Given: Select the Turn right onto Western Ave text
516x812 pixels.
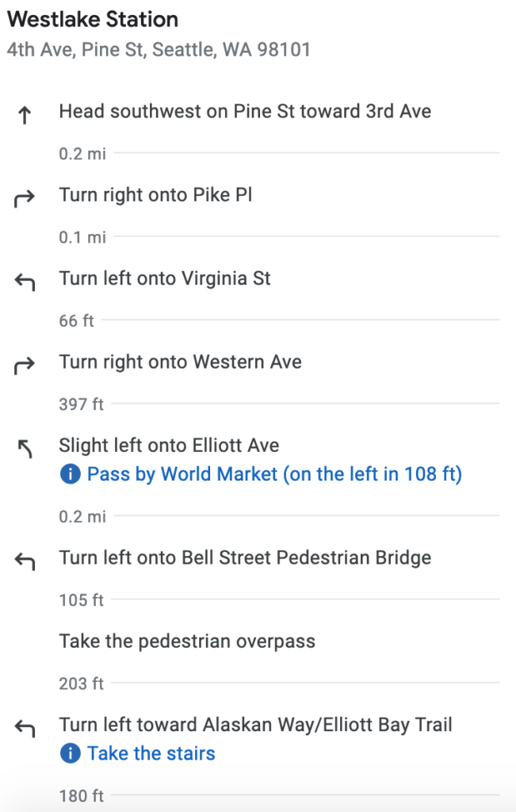Looking at the screenshot, I should [x=180, y=362].
